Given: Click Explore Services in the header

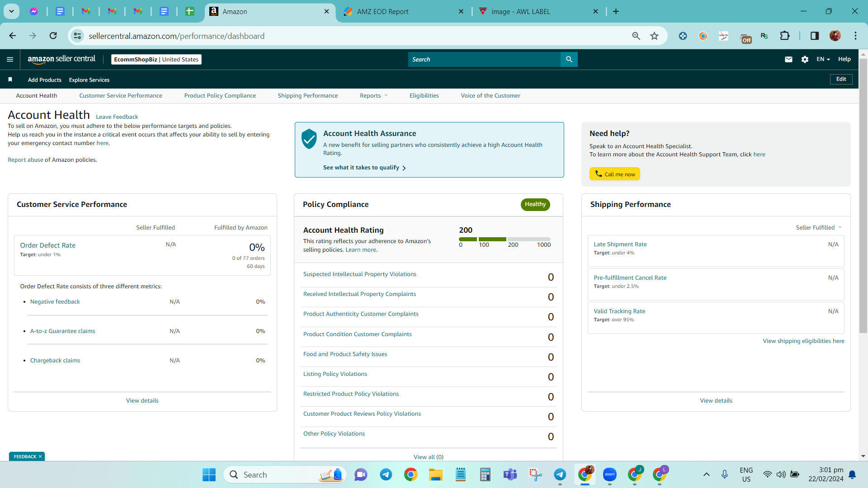Looking at the screenshot, I should pyautogui.click(x=89, y=80).
